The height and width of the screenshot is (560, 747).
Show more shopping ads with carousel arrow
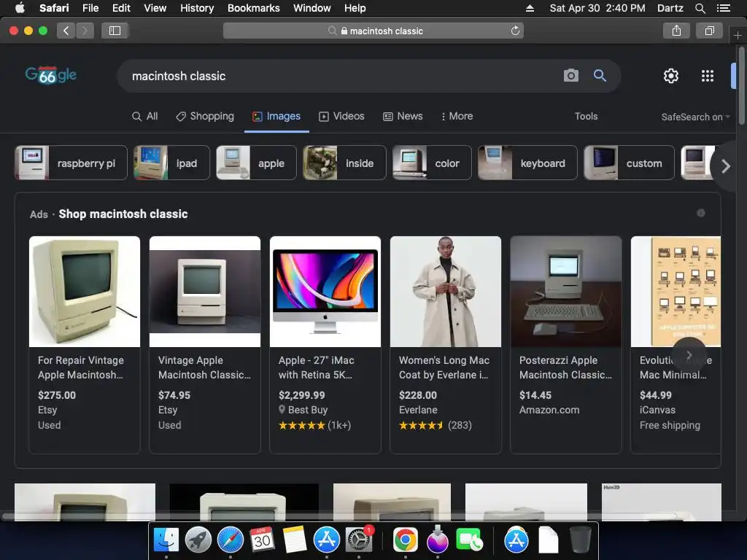pos(689,355)
